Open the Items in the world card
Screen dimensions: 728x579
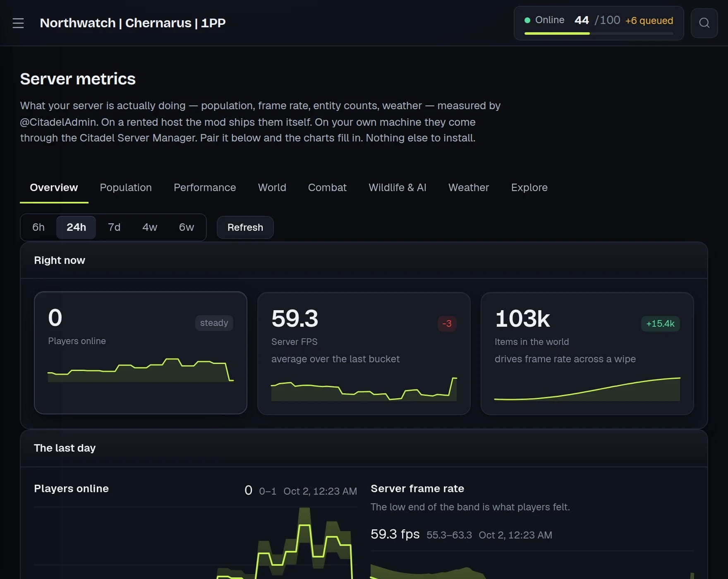[x=587, y=354]
